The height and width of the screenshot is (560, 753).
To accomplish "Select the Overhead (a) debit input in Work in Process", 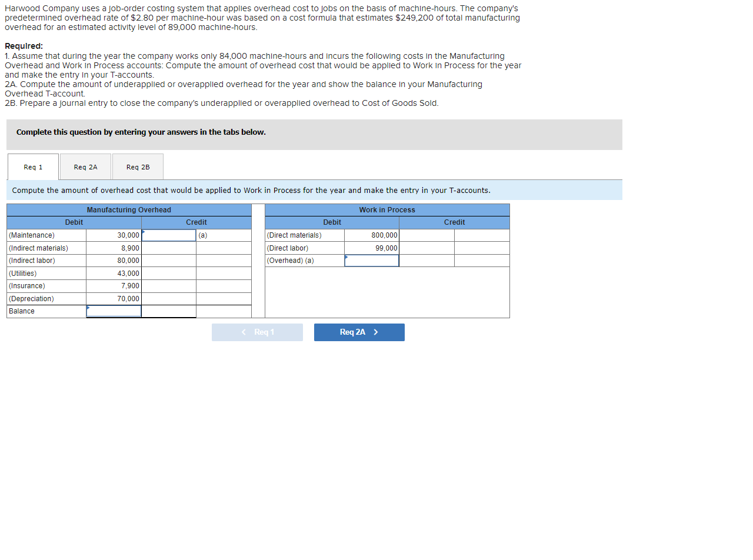I will [372, 261].
